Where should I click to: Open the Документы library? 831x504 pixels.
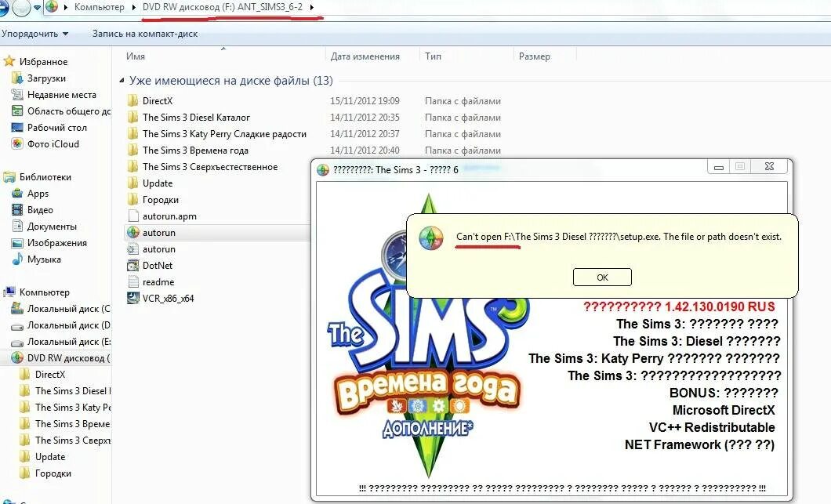pyautogui.click(x=52, y=227)
